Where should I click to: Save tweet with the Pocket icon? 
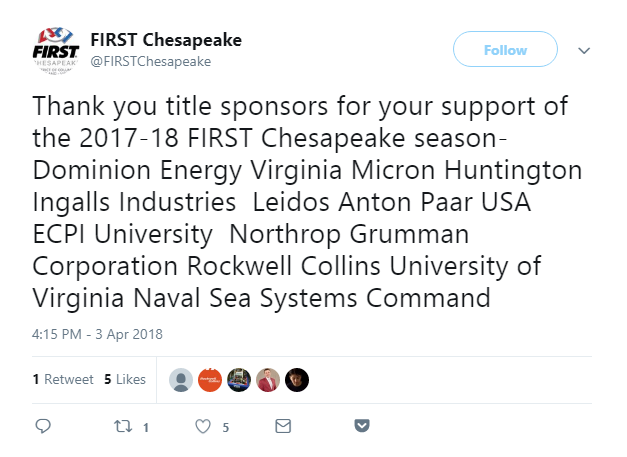tap(362, 426)
